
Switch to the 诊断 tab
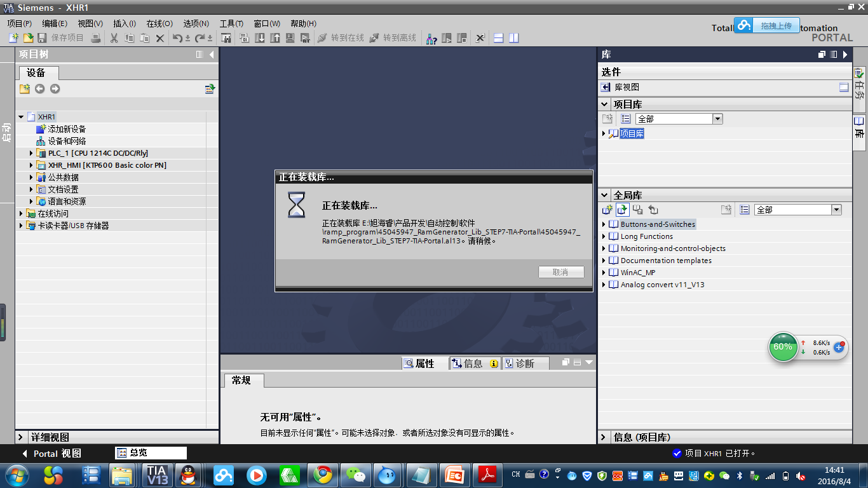click(525, 363)
